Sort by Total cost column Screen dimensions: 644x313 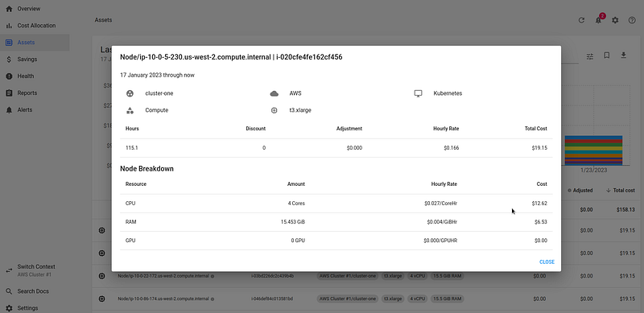pos(621,190)
